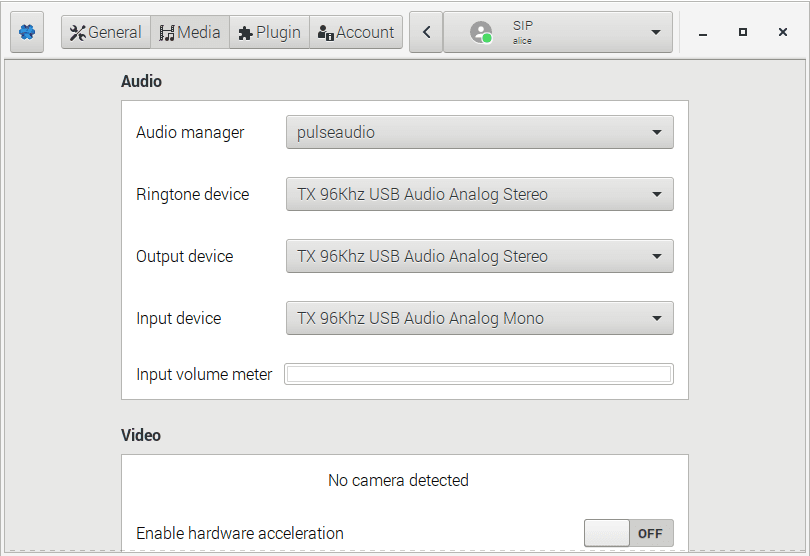Maximize the settings window
This screenshot has width=810, height=556.
tap(743, 32)
